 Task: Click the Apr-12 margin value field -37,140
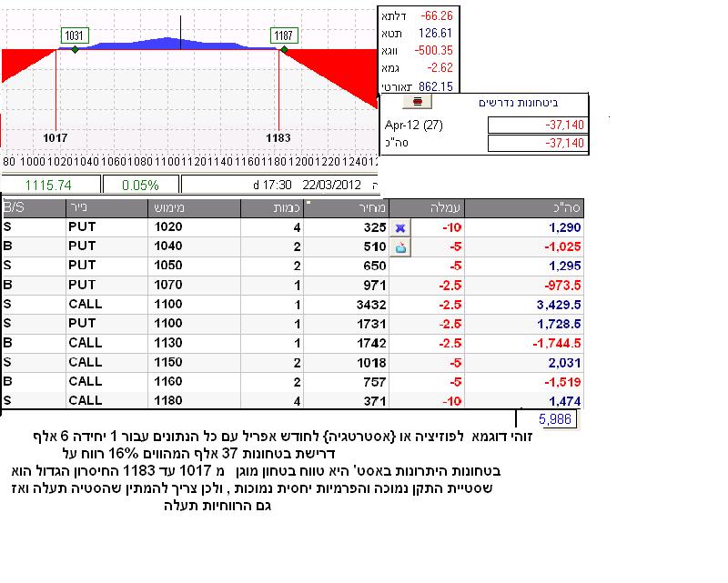[538, 125]
